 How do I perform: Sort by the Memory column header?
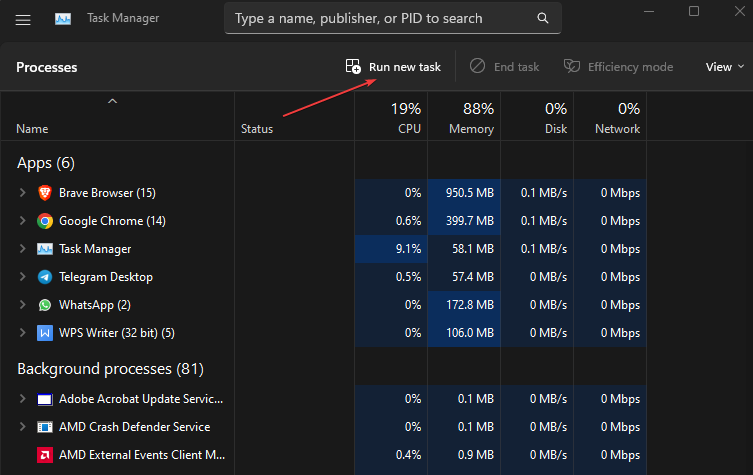464,118
